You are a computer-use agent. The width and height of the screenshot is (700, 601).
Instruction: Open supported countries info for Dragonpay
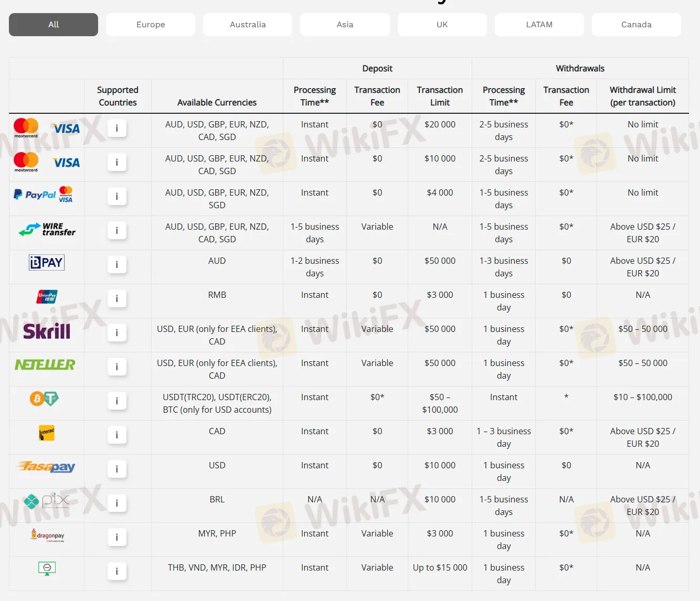(117, 537)
